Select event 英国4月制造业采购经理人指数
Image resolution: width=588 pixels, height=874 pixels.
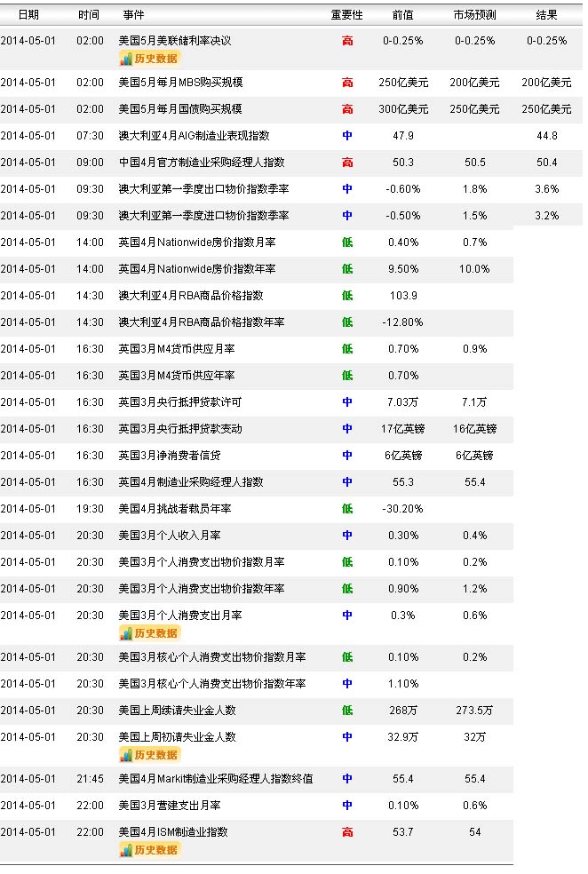[x=191, y=482]
